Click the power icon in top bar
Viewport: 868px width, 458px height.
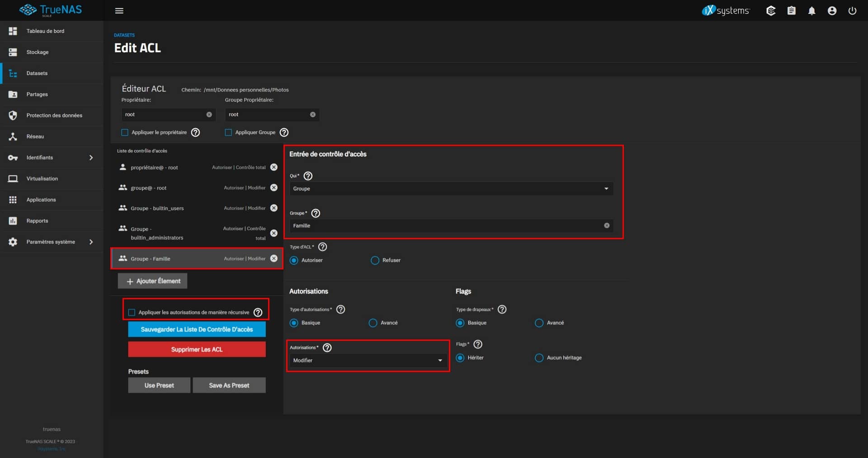pos(852,11)
